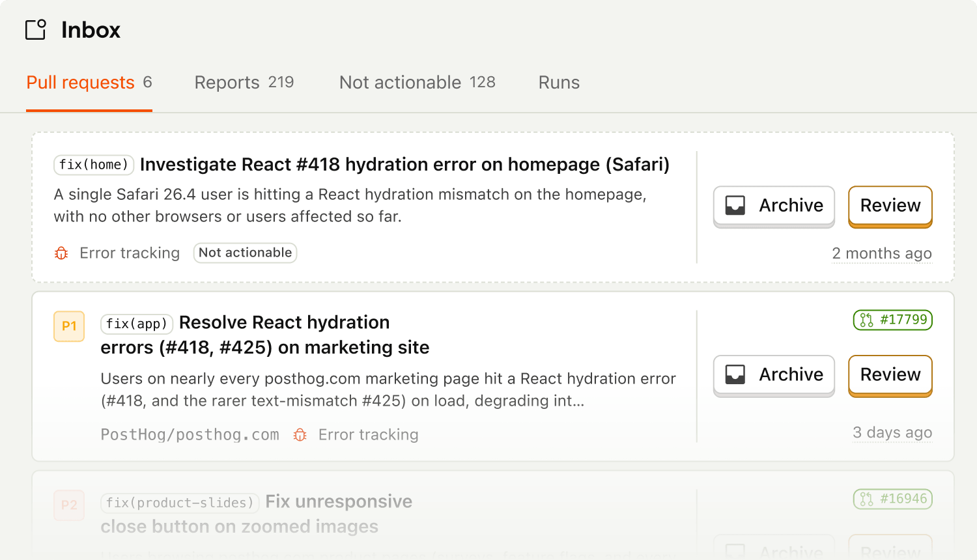The height and width of the screenshot is (560, 977).
Task: Click the P1 priority badge
Action: click(69, 326)
